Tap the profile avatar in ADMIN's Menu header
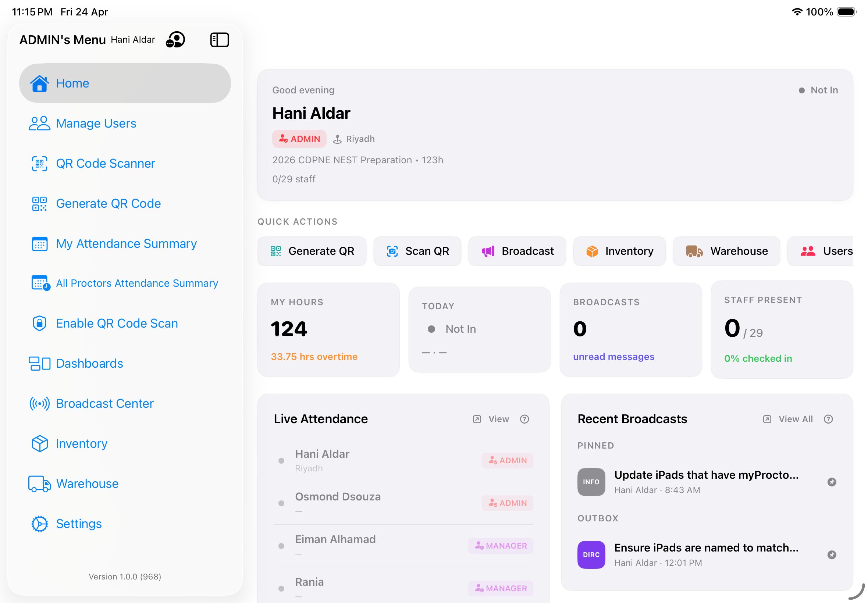The width and height of the screenshot is (868, 603). pyautogui.click(x=175, y=39)
